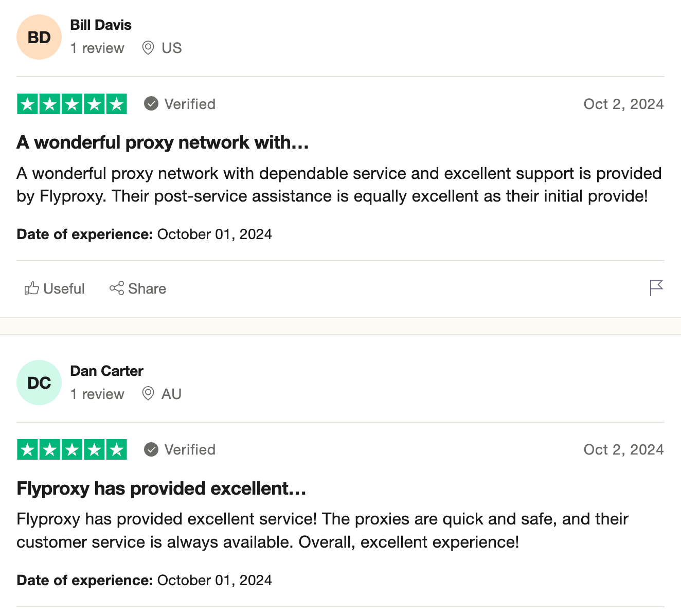Click the 1 review link under Dan Carter
Screen dimensions: 681x616
pos(97,394)
